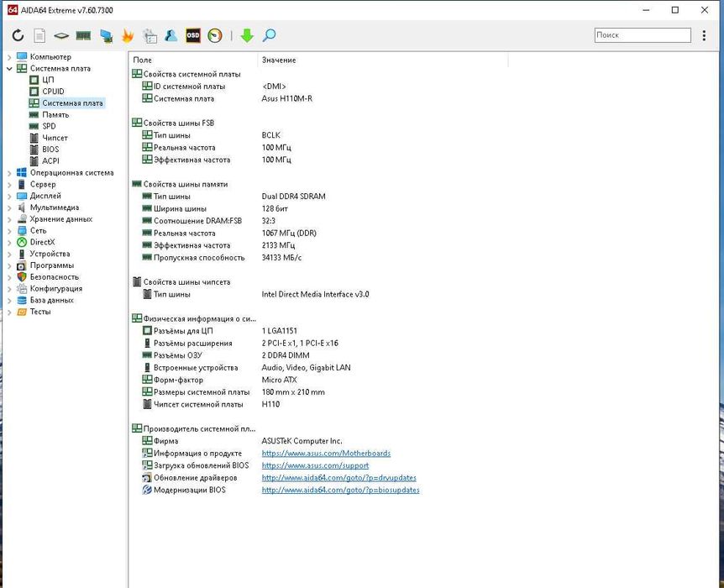Expand the Дисплей tree node
This screenshot has width=724, height=588.
[x=9, y=196]
